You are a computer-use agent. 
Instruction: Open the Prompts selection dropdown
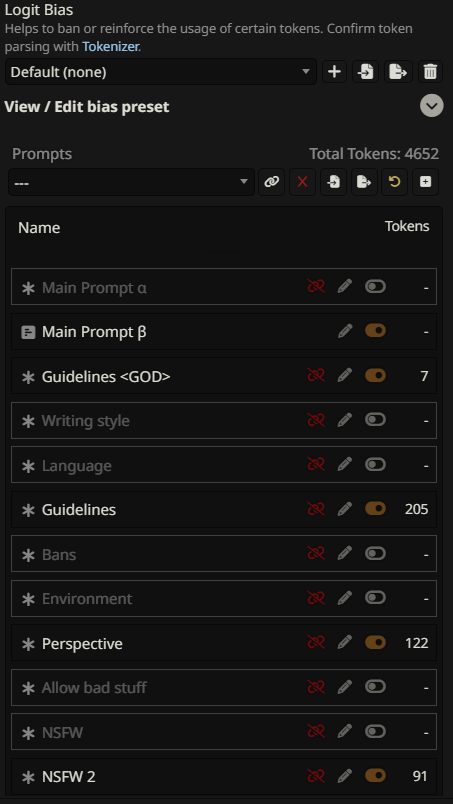point(131,182)
